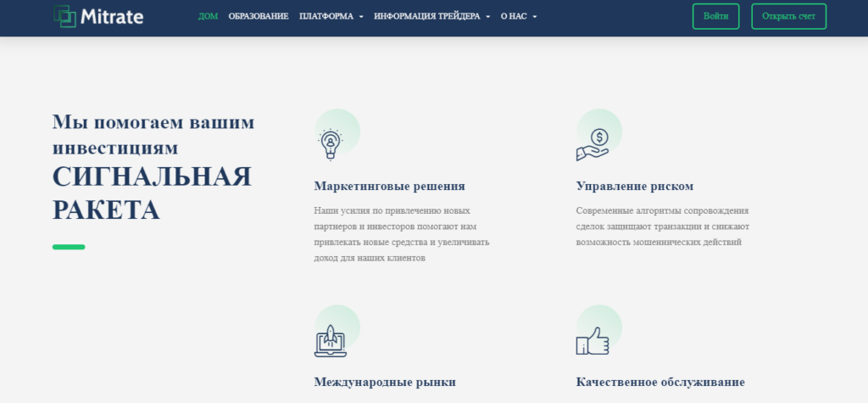Click the Mitrate logo icon
This screenshot has width=868, height=403.
[64, 16]
